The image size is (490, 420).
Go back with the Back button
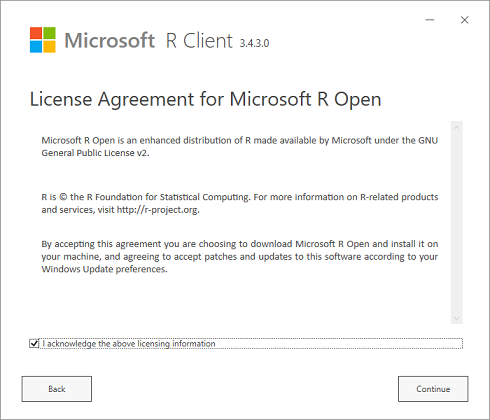coord(57,389)
